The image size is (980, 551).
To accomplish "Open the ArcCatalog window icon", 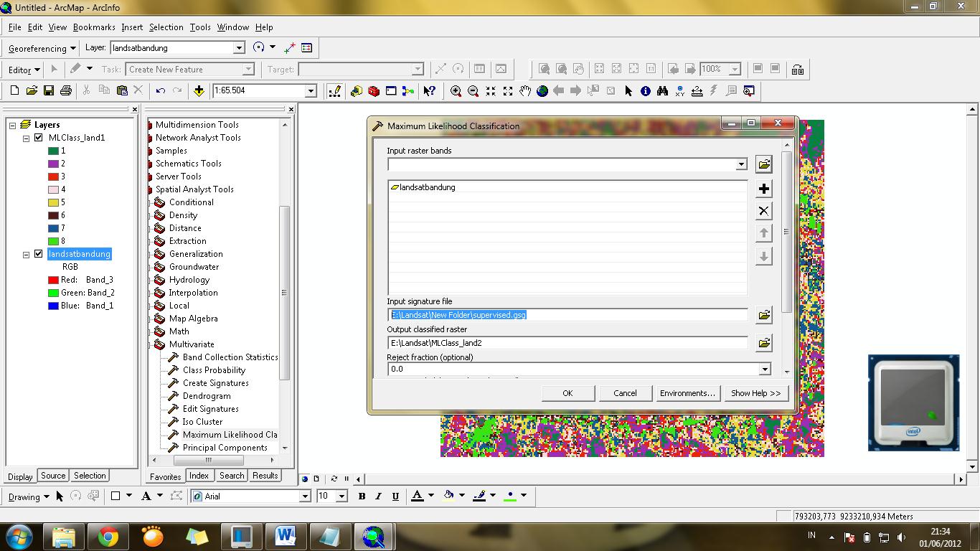I will [x=357, y=90].
